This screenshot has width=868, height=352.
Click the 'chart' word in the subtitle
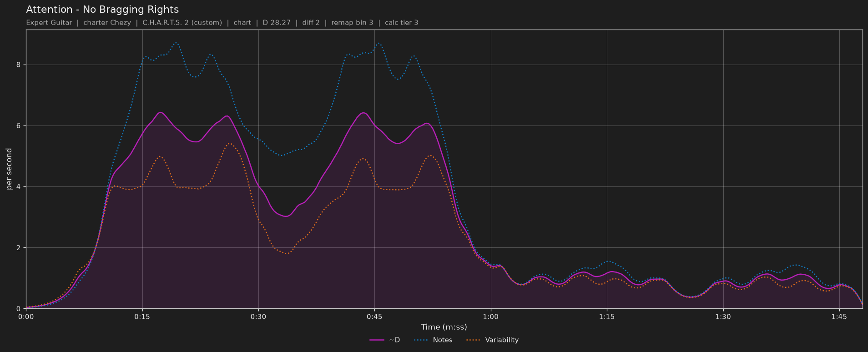[242, 22]
